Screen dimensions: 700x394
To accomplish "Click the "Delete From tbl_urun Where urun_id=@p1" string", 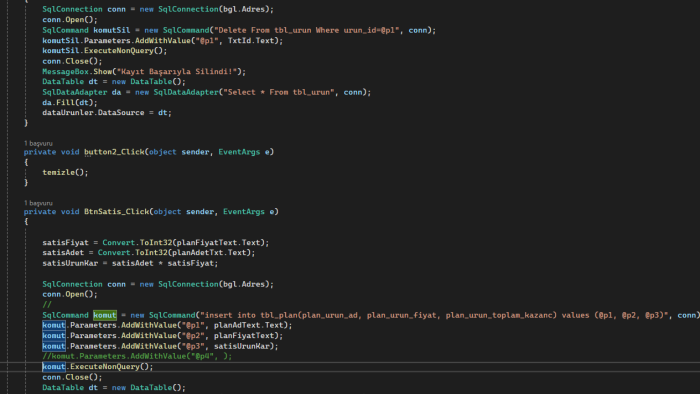I will [307, 30].
